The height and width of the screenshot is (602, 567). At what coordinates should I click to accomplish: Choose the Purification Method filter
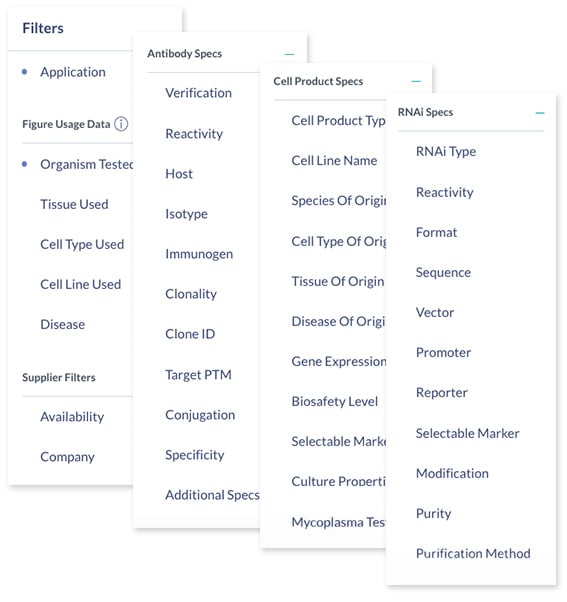(x=473, y=554)
